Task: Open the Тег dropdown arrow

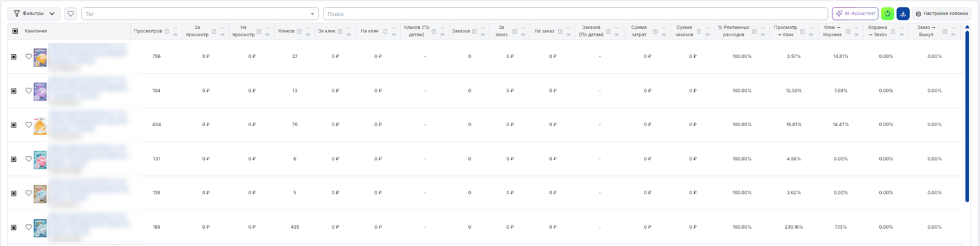Action: pyautogui.click(x=312, y=13)
